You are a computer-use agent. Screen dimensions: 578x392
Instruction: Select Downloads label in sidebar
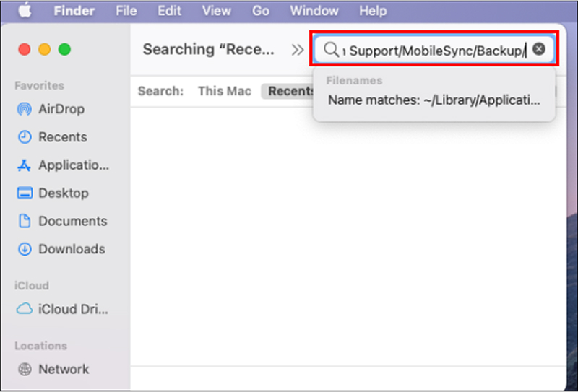click(x=72, y=249)
